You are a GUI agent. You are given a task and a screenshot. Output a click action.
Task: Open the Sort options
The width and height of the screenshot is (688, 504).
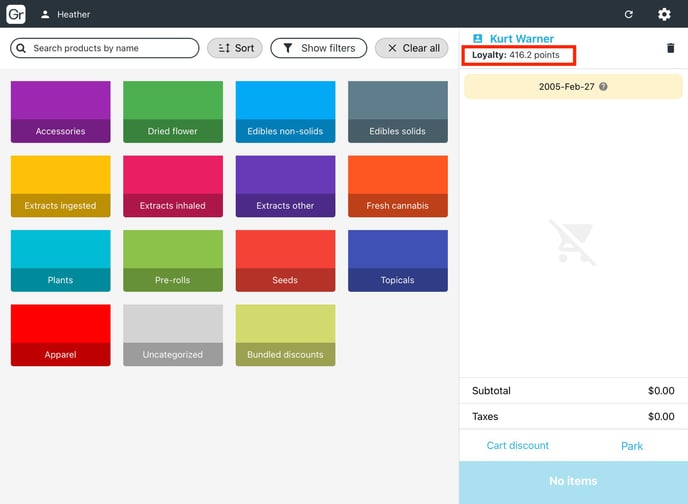(235, 48)
